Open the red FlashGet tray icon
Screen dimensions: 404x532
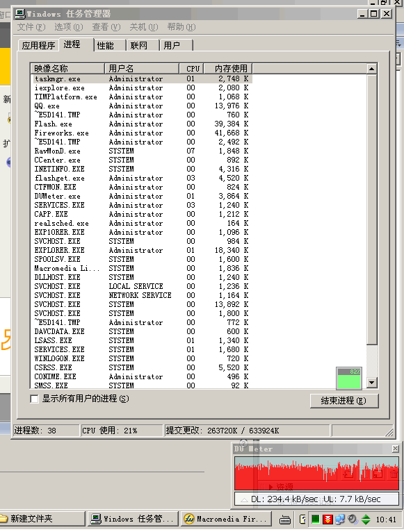[328, 519]
